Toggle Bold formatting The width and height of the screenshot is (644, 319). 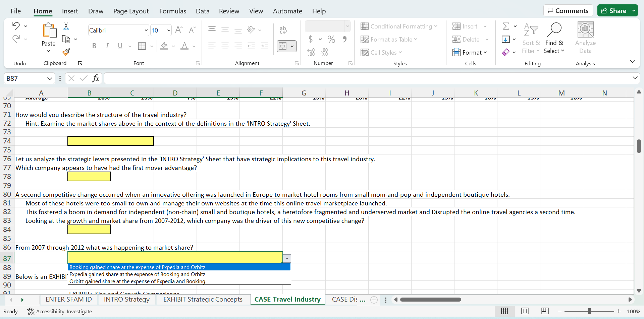pos(94,46)
